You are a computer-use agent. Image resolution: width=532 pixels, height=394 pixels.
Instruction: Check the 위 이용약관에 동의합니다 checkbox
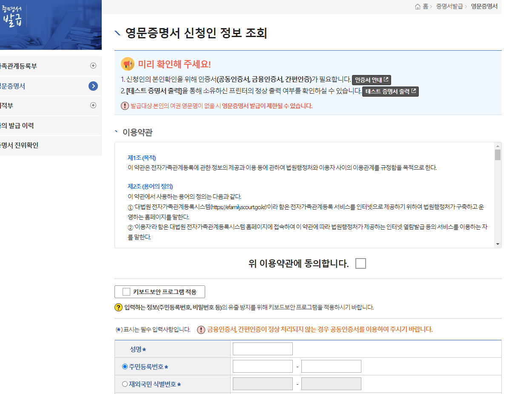pos(360,263)
